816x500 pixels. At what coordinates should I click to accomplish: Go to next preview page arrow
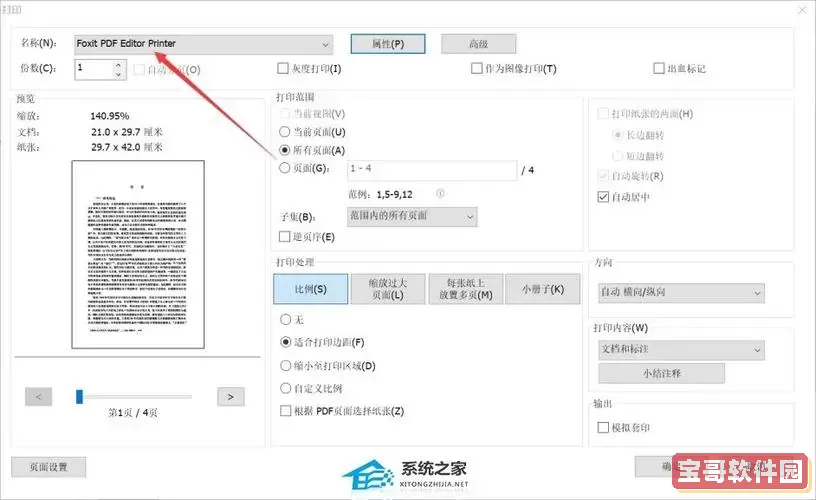click(x=231, y=397)
